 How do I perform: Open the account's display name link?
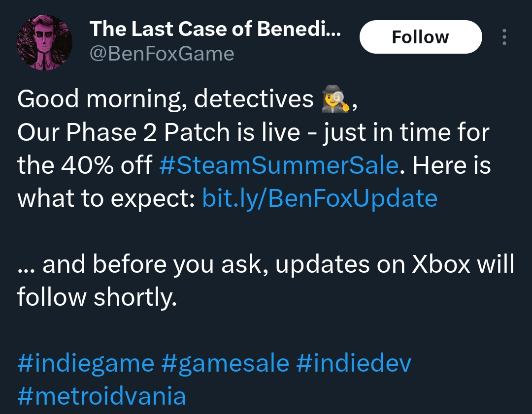(215, 30)
